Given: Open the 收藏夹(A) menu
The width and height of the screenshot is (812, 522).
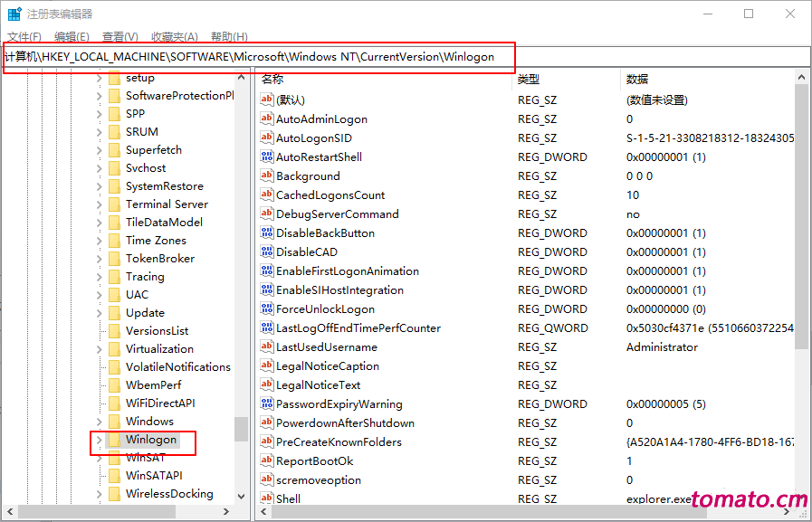Looking at the screenshot, I should click(175, 37).
